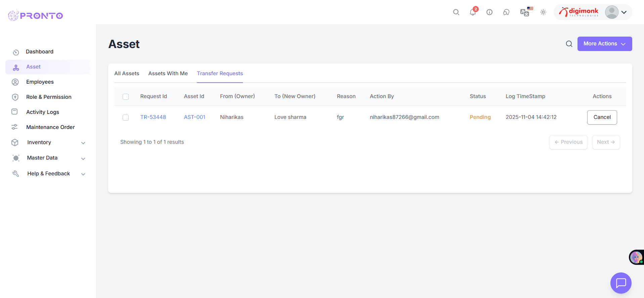Click the PRONTO logo
This screenshot has height=298, width=644.
pos(36,15)
